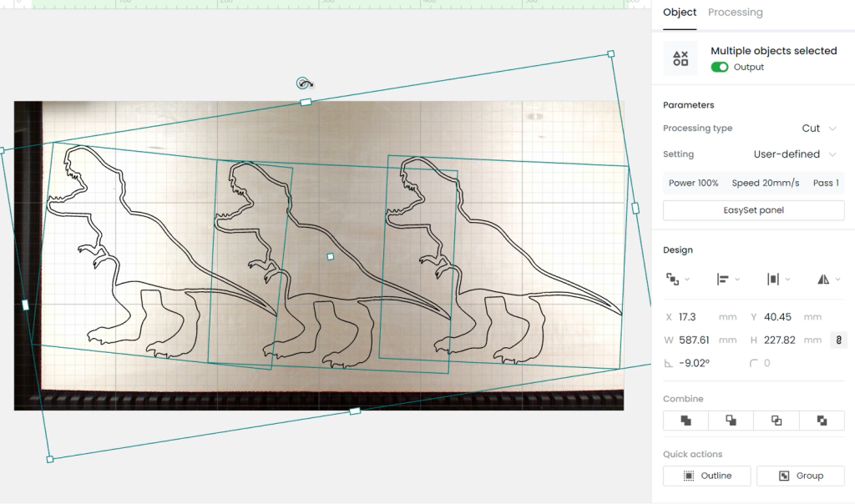The width and height of the screenshot is (855, 504).
Task: Group the selected objects
Action: (801, 476)
